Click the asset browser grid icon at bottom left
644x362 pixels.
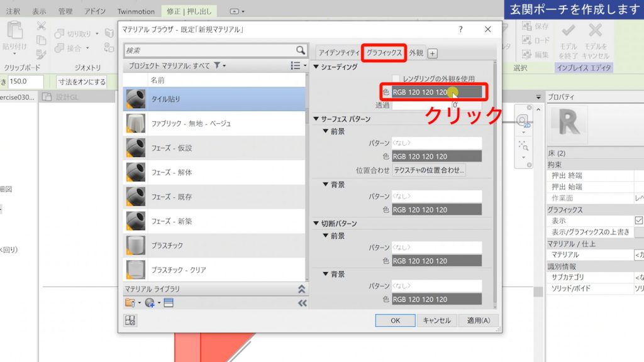(130, 321)
